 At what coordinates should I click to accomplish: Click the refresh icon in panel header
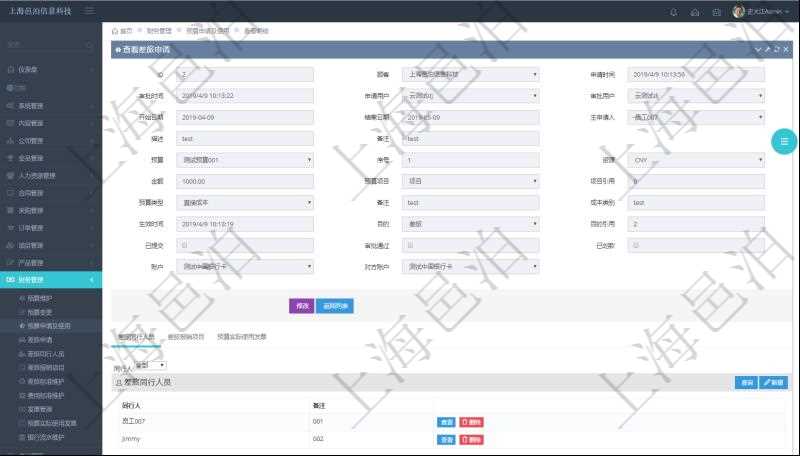point(776,48)
